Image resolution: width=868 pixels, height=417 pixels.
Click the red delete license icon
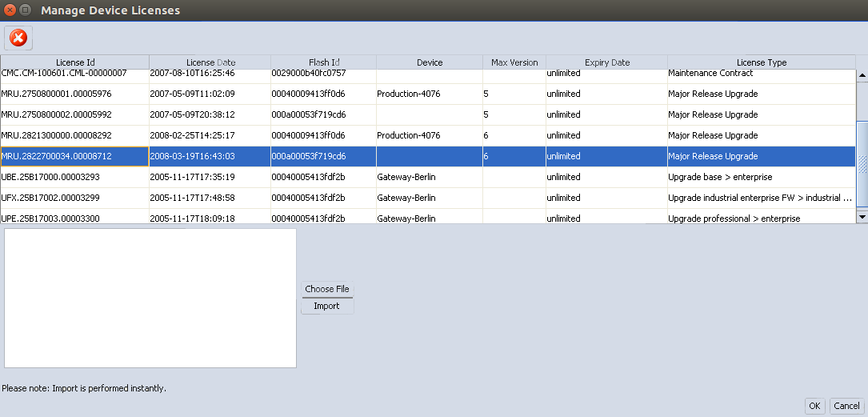18,38
